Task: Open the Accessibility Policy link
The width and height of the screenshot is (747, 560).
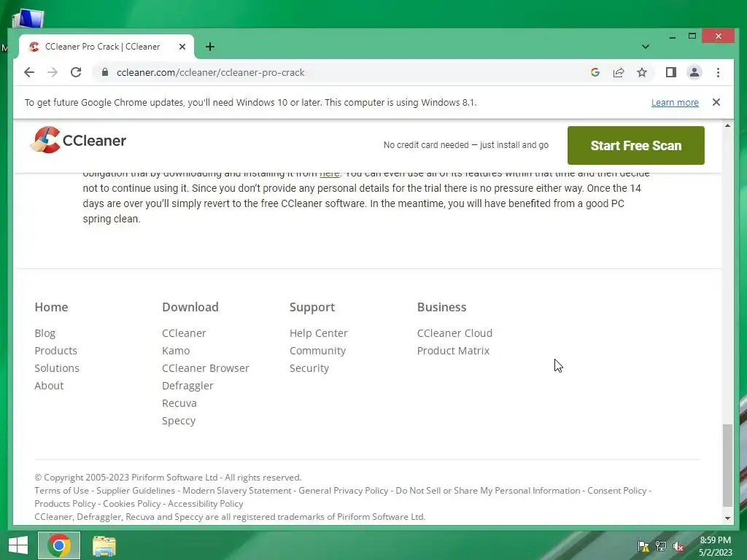Action: click(x=205, y=504)
